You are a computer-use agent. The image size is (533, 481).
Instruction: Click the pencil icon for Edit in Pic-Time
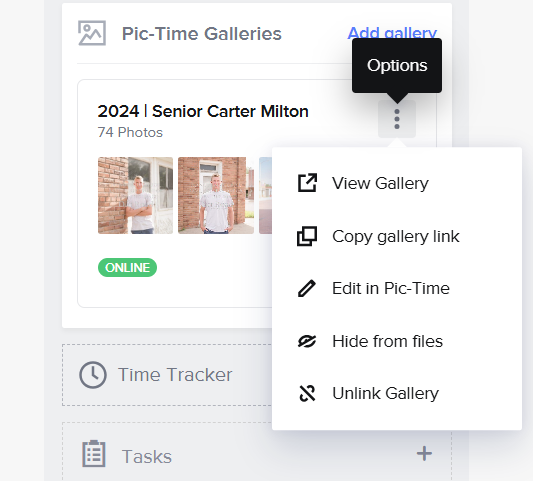pyautogui.click(x=307, y=289)
